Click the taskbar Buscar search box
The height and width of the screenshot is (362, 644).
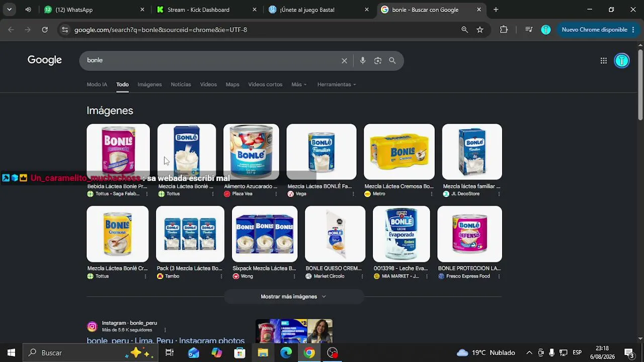tap(91, 353)
